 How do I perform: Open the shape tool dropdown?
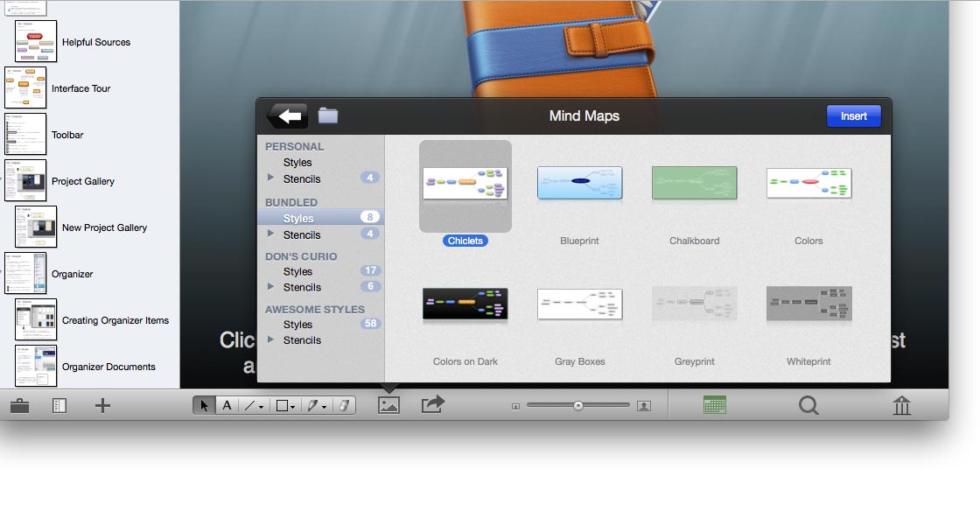[284, 405]
